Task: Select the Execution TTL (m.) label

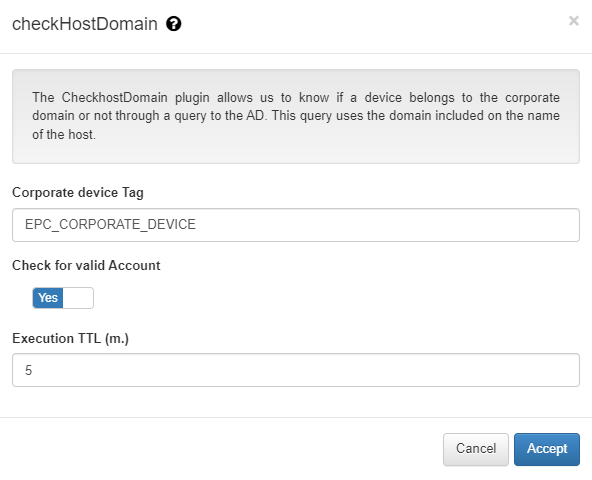Action: pos(70,338)
